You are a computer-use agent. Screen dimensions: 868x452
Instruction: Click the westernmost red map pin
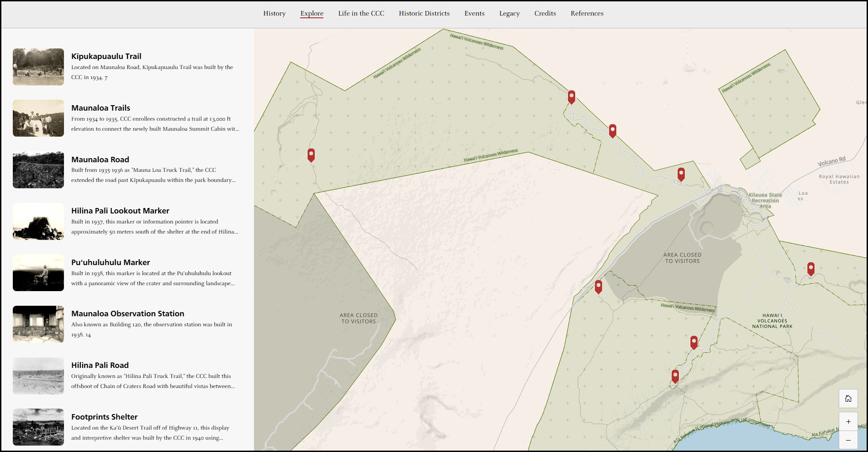(x=311, y=154)
